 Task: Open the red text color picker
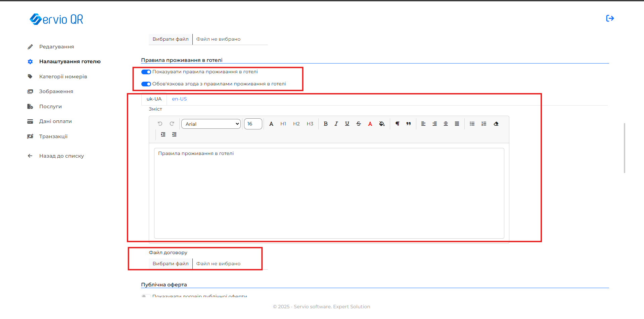(370, 124)
